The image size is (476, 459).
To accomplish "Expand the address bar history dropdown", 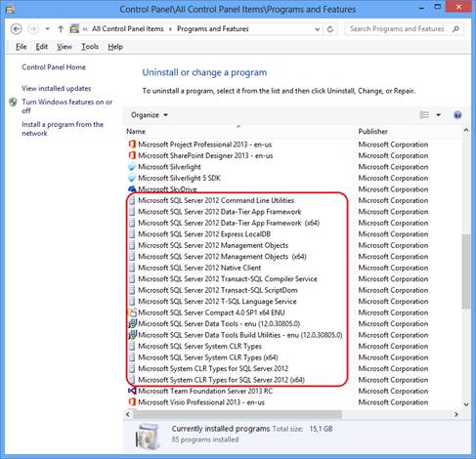I will click(317, 29).
